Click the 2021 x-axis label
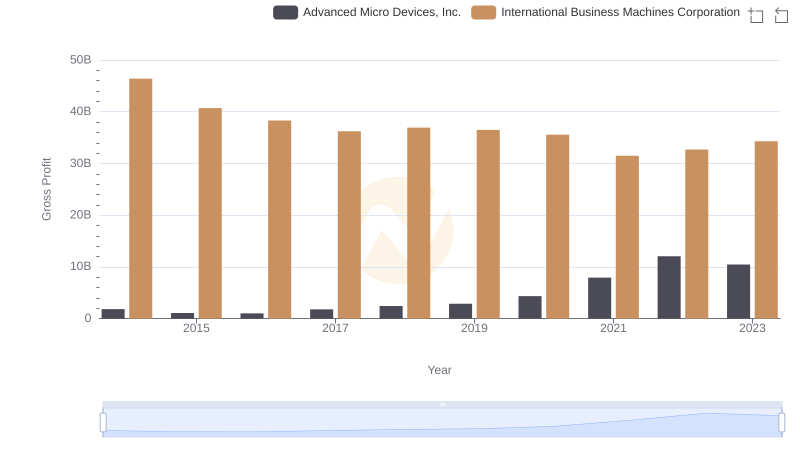The width and height of the screenshot is (800, 461). point(613,328)
